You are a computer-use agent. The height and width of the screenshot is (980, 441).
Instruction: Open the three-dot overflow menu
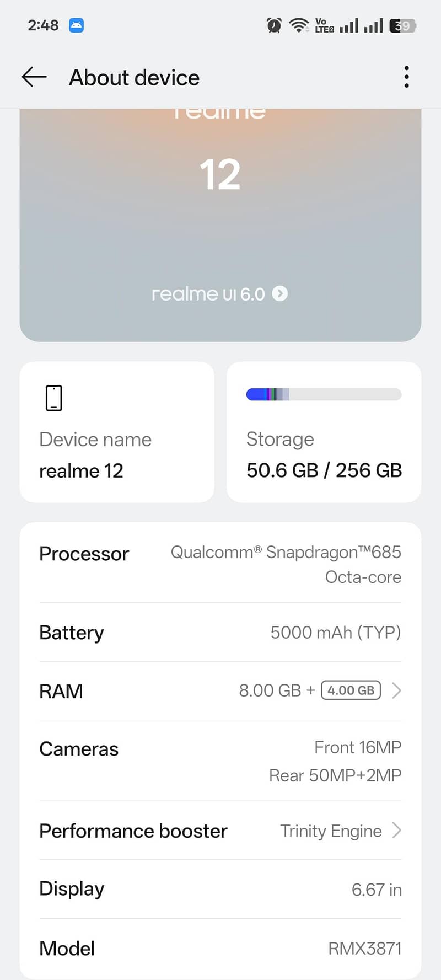coord(406,77)
